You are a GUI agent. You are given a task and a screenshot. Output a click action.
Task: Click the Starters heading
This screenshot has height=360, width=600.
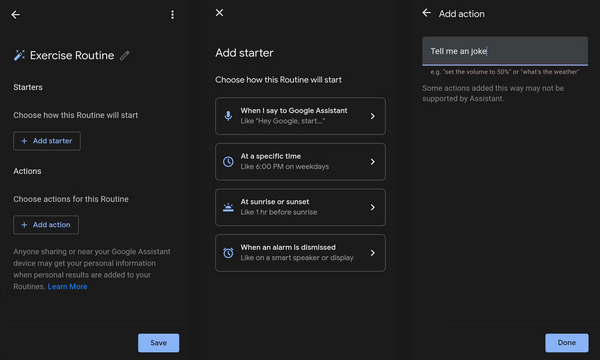[28, 87]
